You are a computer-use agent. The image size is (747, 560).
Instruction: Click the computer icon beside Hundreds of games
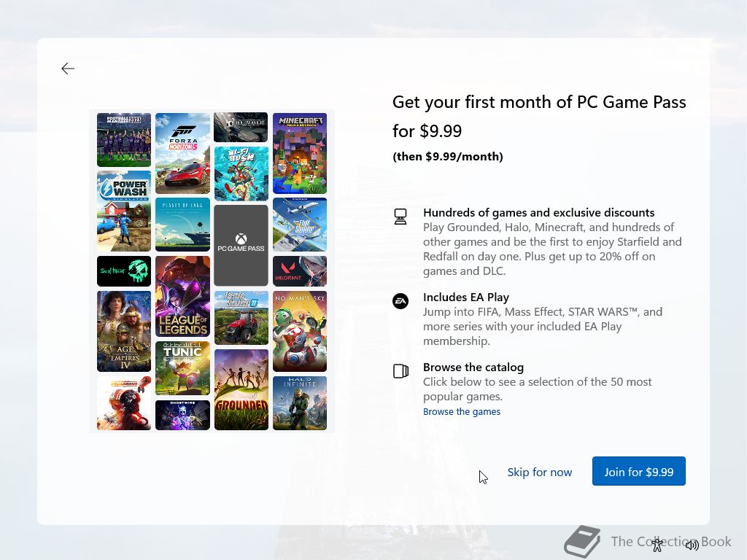[400, 217]
